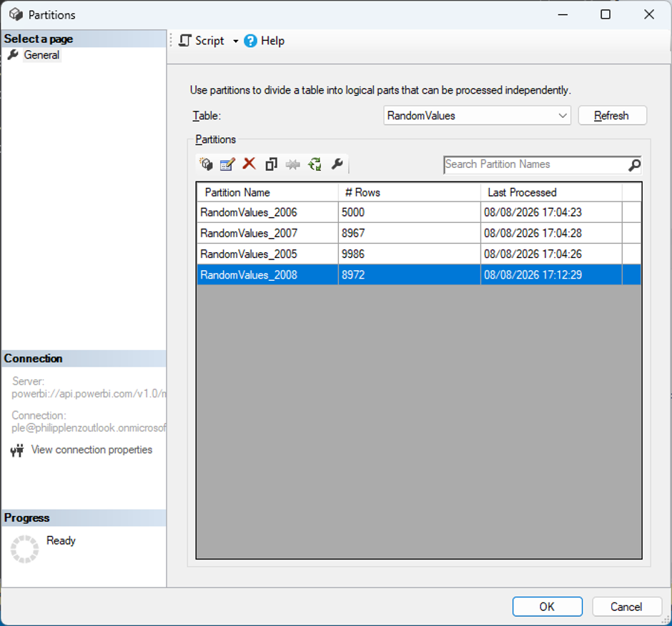Screen dimensions: 672x626
Task: Click the Help toolbar label
Action: click(x=272, y=41)
